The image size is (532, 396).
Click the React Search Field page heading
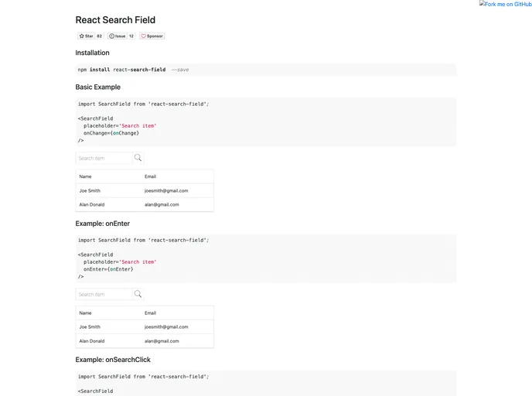(x=115, y=20)
